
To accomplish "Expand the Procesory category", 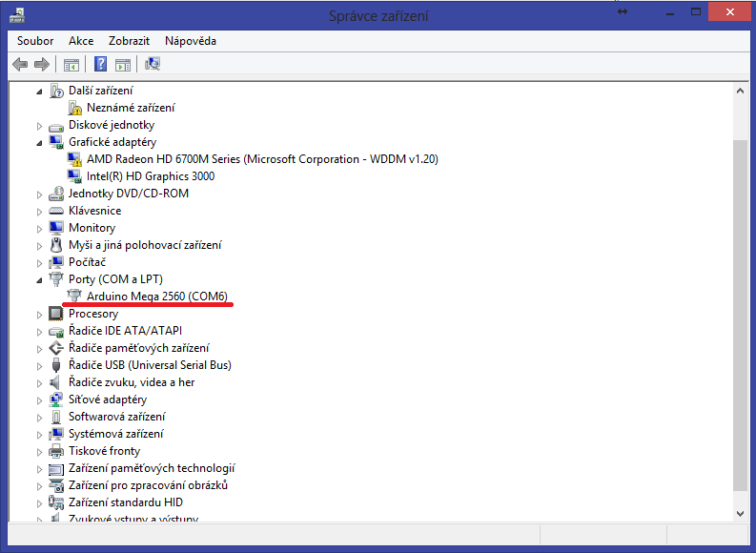I will click(39, 315).
